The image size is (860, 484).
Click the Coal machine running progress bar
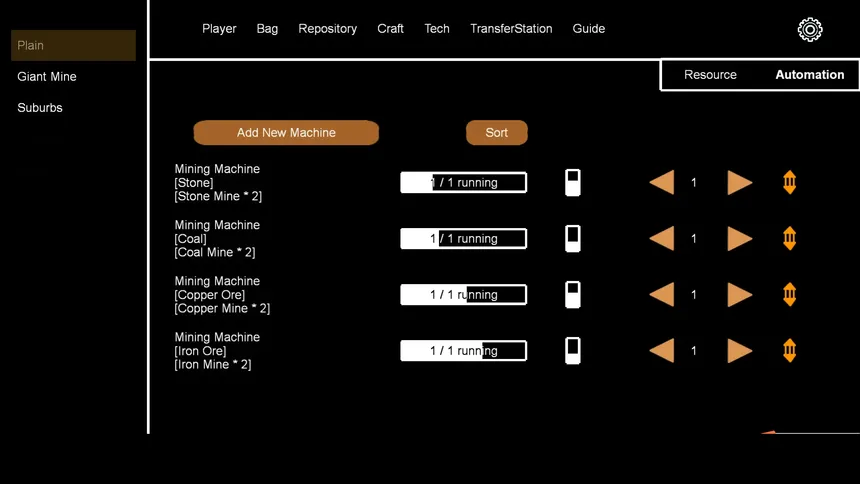pos(463,239)
